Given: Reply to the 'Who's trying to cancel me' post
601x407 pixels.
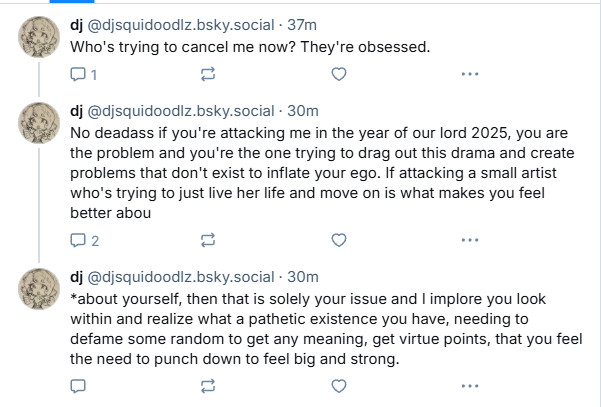Looking at the screenshot, I should click(83, 74).
